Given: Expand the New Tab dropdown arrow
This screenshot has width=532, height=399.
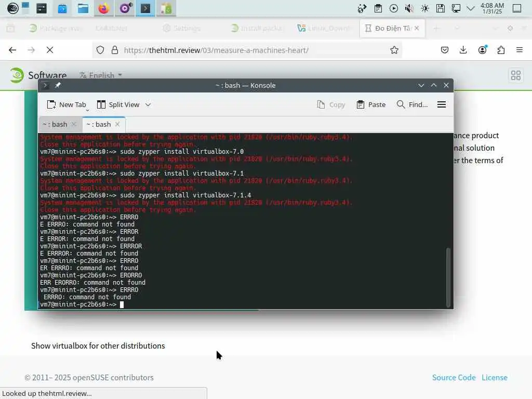Looking at the screenshot, I should pyautogui.click(x=87, y=110).
